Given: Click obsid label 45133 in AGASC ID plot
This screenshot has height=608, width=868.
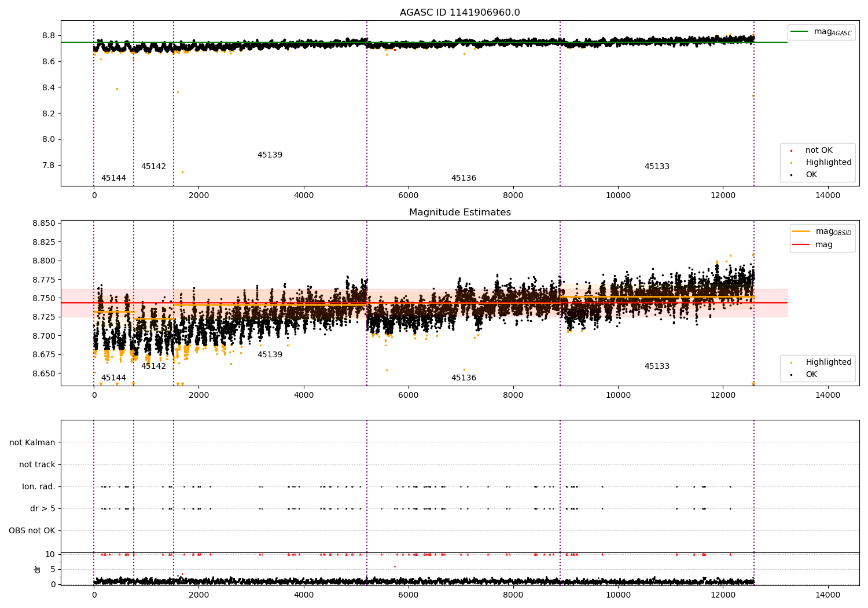Looking at the screenshot, I should tap(657, 166).
